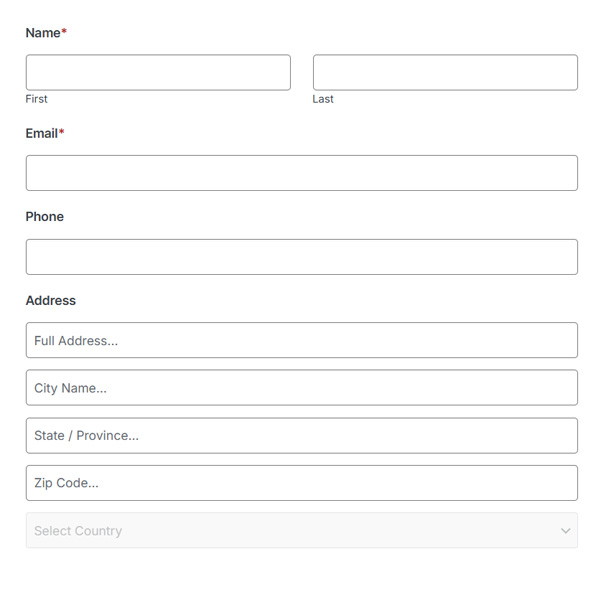Click the 'Zip Code...' placeholder text
The width and height of the screenshot is (600, 600).
coord(66,483)
